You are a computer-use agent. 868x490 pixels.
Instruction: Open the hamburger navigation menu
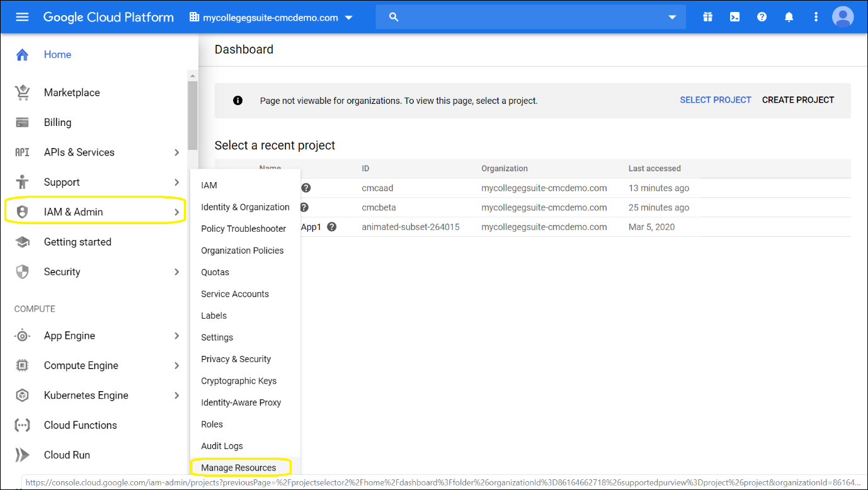click(x=22, y=17)
